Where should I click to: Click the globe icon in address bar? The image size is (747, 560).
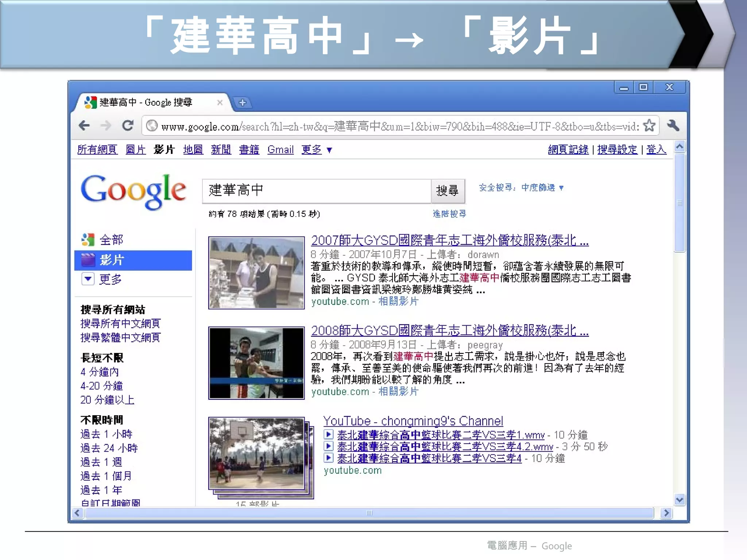(x=151, y=126)
